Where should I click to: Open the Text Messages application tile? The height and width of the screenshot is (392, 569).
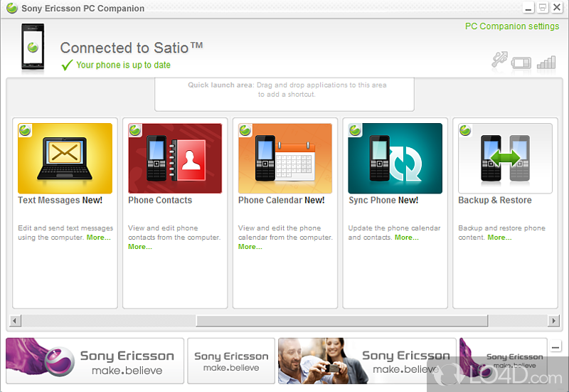point(65,159)
